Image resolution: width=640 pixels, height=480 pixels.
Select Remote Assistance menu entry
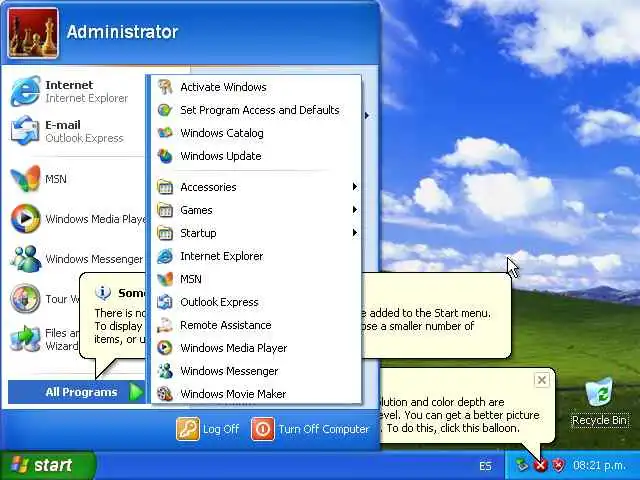click(256, 325)
